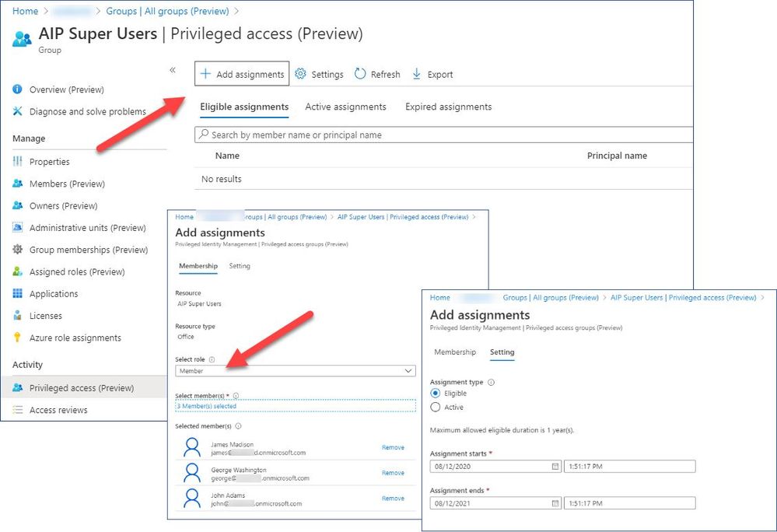Open Azure role assignments key icon

(17, 338)
